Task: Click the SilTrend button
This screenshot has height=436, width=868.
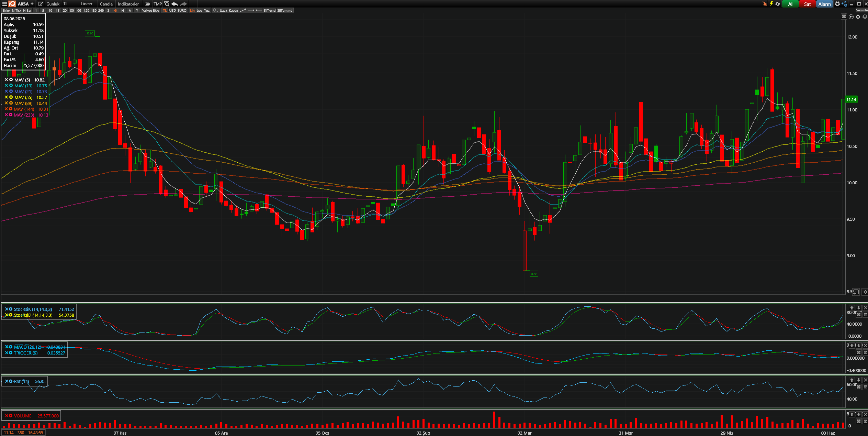Action: [269, 10]
